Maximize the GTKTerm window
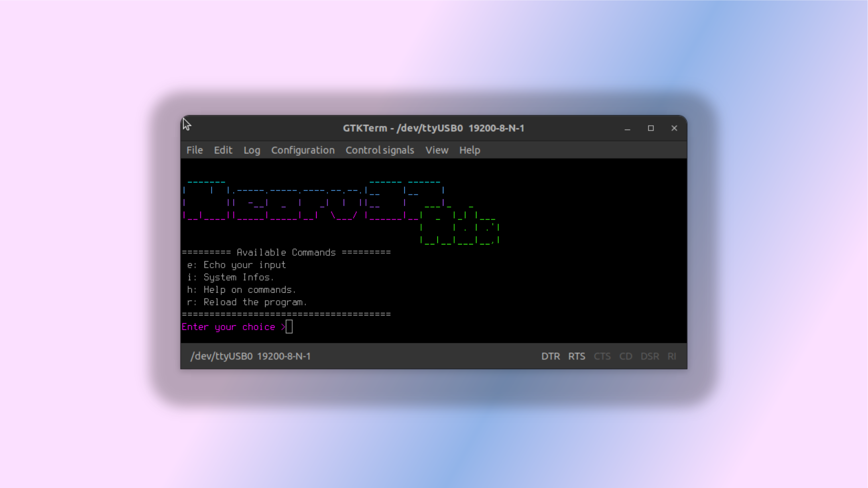 click(651, 128)
